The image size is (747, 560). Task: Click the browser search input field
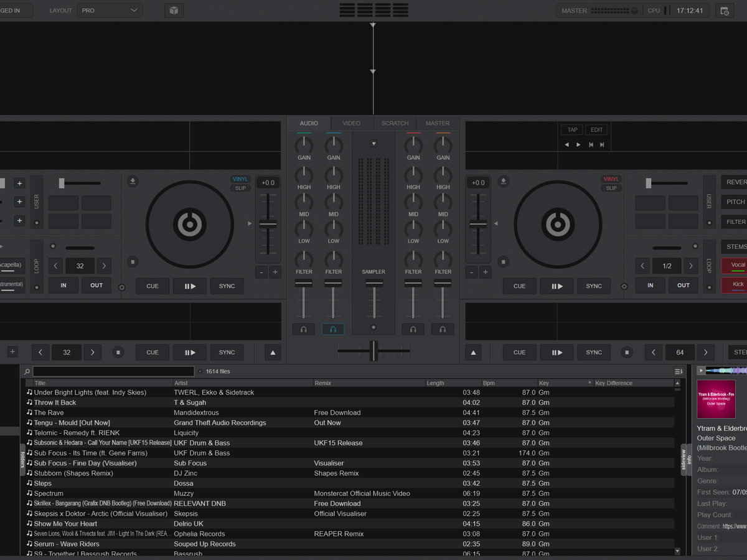coord(113,371)
